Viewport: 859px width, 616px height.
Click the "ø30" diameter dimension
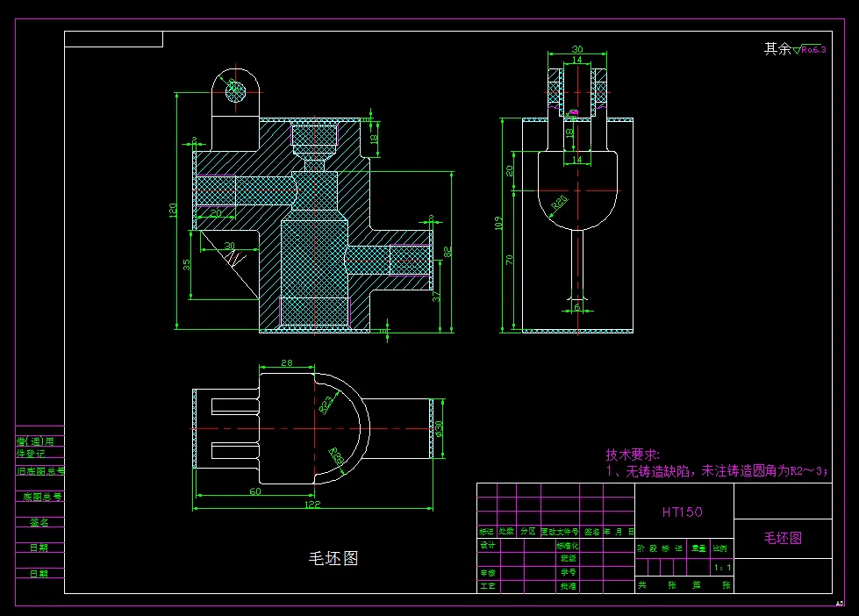(x=439, y=428)
